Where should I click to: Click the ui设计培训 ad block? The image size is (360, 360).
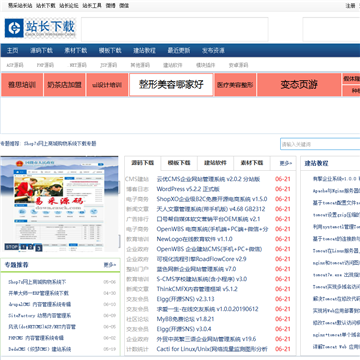(107, 85)
